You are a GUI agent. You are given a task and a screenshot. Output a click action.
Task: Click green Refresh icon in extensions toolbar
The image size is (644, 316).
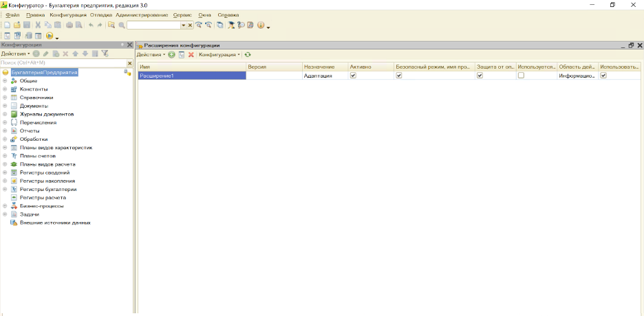[x=248, y=54]
